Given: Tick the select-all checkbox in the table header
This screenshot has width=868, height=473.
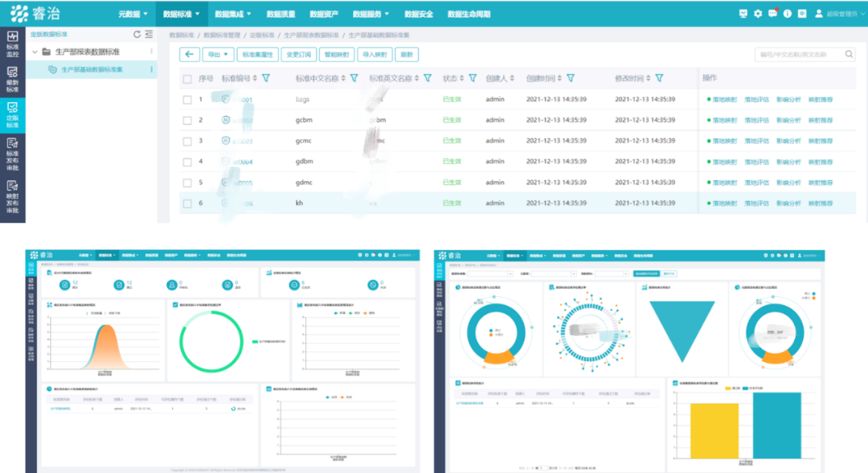Looking at the screenshot, I should click(187, 79).
